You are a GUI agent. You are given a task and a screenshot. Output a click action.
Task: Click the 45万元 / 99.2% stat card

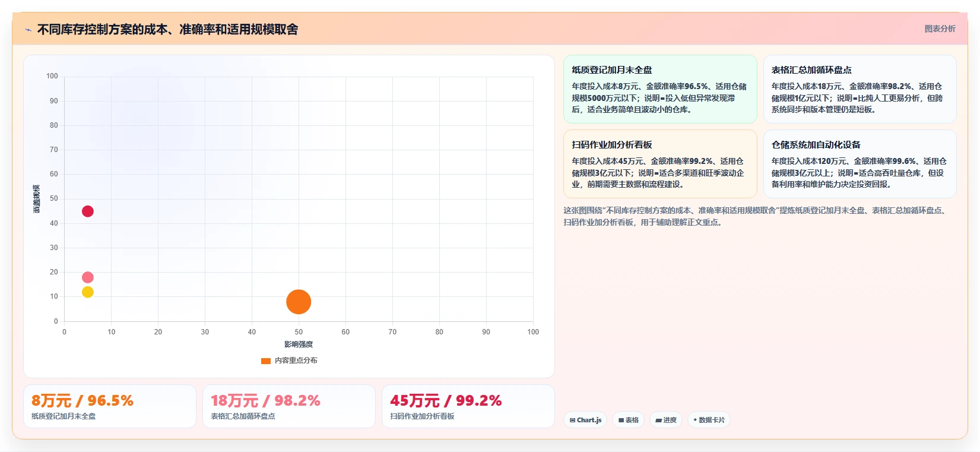click(468, 406)
